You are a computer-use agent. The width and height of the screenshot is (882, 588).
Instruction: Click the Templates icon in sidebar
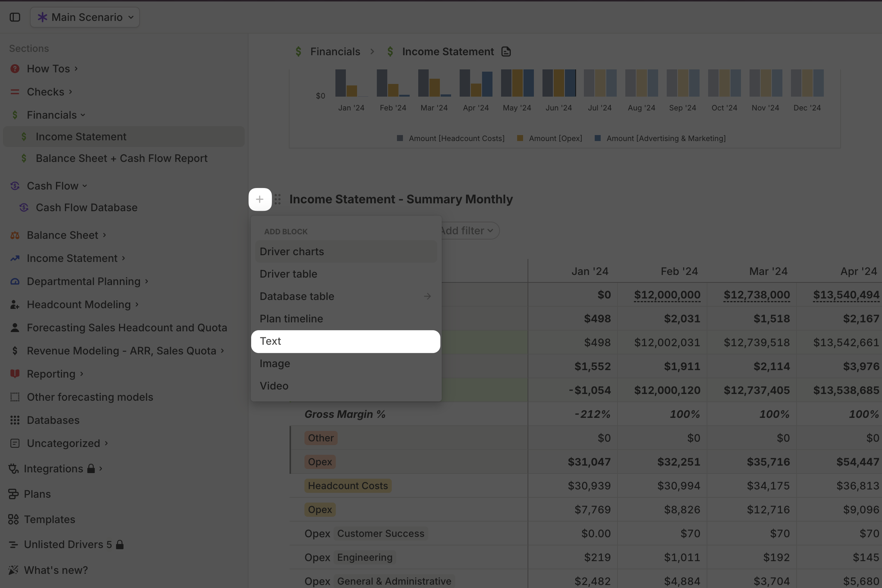click(x=13, y=519)
